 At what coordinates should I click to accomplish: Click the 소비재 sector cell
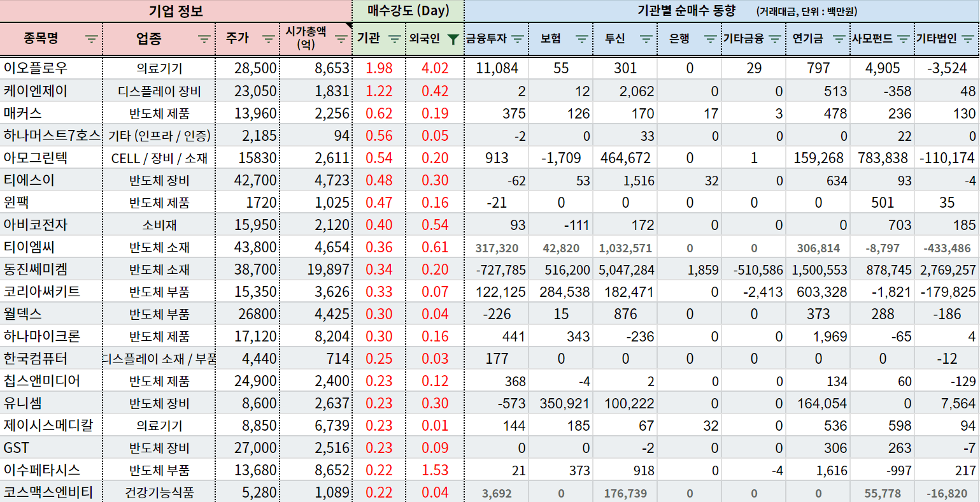click(x=159, y=224)
